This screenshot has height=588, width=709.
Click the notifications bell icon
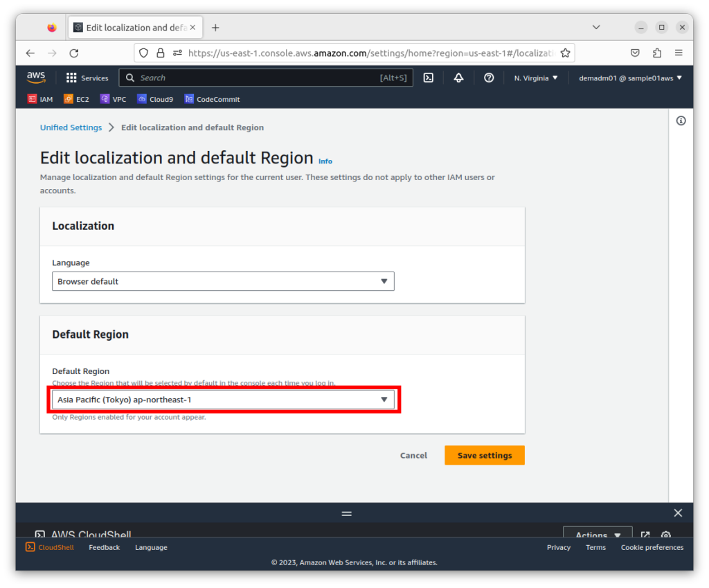click(x=458, y=78)
